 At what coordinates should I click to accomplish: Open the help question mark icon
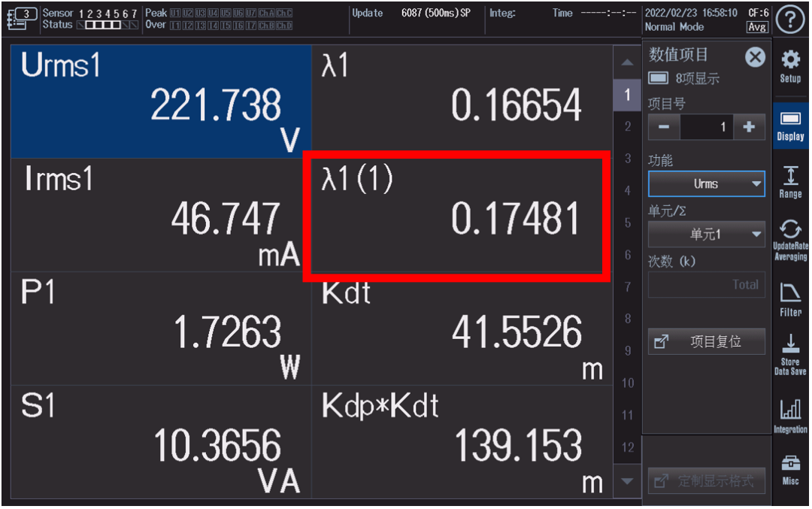[x=789, y=20]
